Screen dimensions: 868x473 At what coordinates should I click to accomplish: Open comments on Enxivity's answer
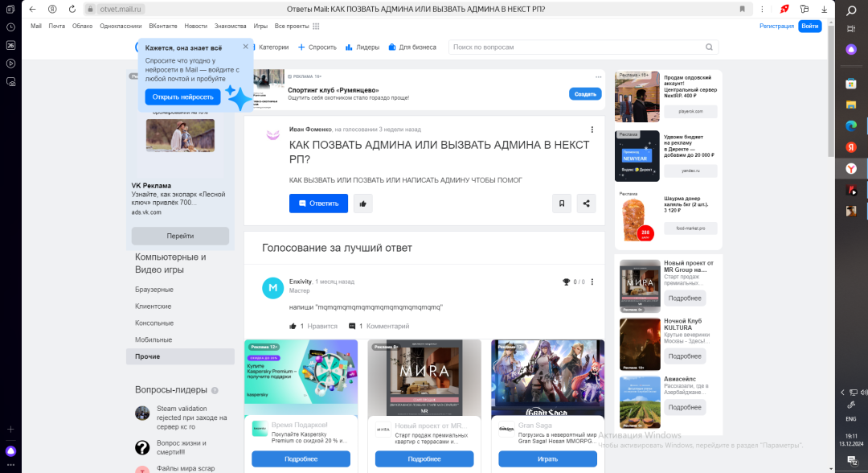pos(379,327)
